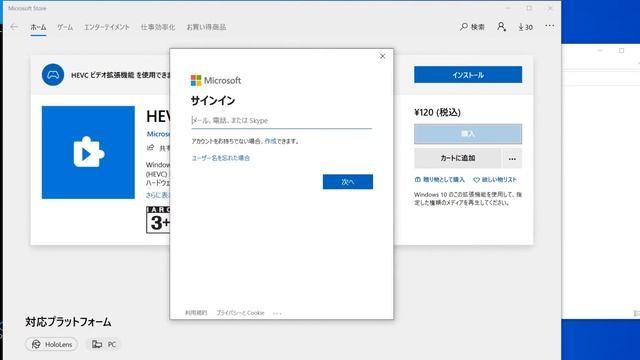
Task: Click the IARC 3+ rating badge
Action: click(158, 220)
